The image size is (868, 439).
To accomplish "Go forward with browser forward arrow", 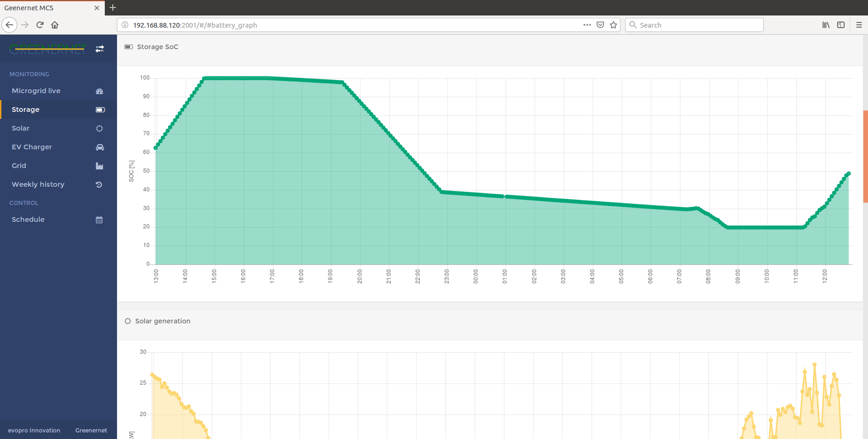I will 25,25.
